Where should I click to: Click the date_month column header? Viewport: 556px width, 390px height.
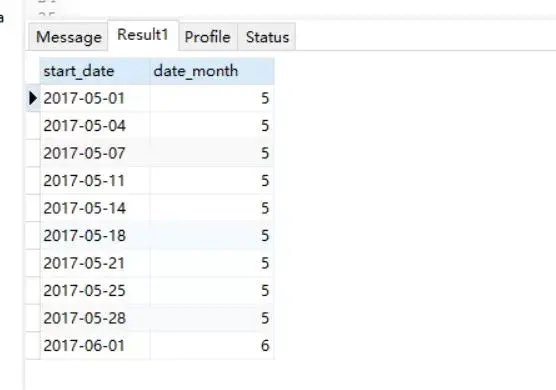(x=212, y=71)
